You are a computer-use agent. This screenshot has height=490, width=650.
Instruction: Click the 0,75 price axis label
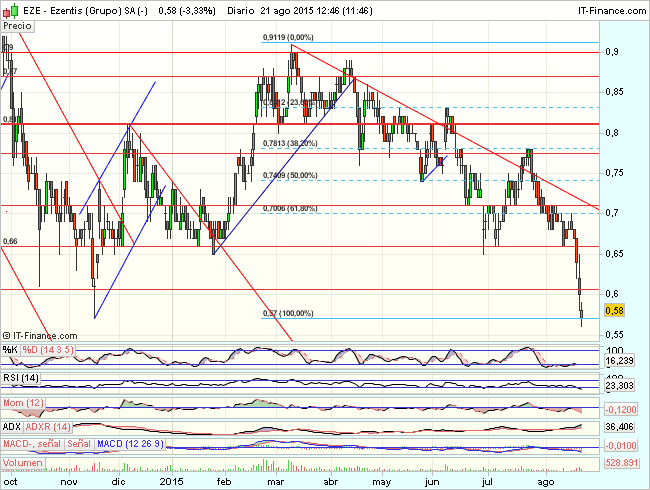pyautogui.click(x=614, y=173)
